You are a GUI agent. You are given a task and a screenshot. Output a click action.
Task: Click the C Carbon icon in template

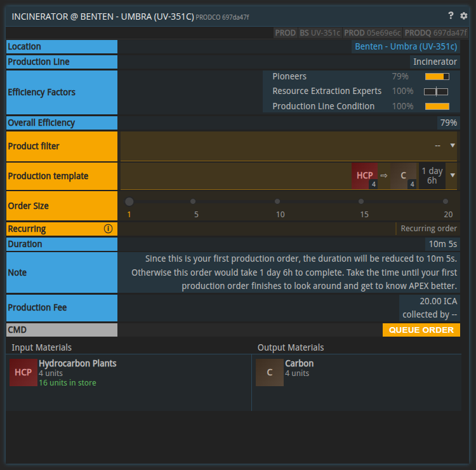[x=403, y=176]
